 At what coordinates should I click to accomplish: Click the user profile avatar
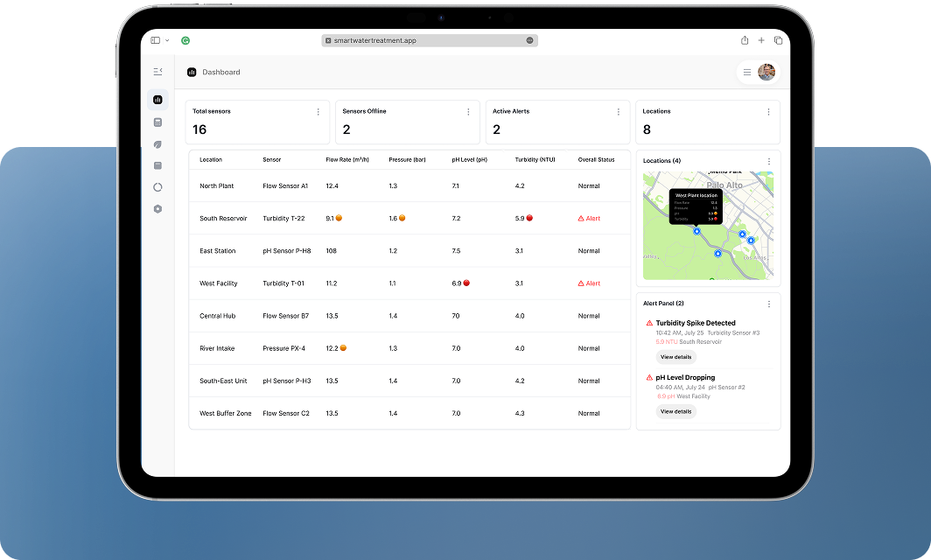pos(766,73)
